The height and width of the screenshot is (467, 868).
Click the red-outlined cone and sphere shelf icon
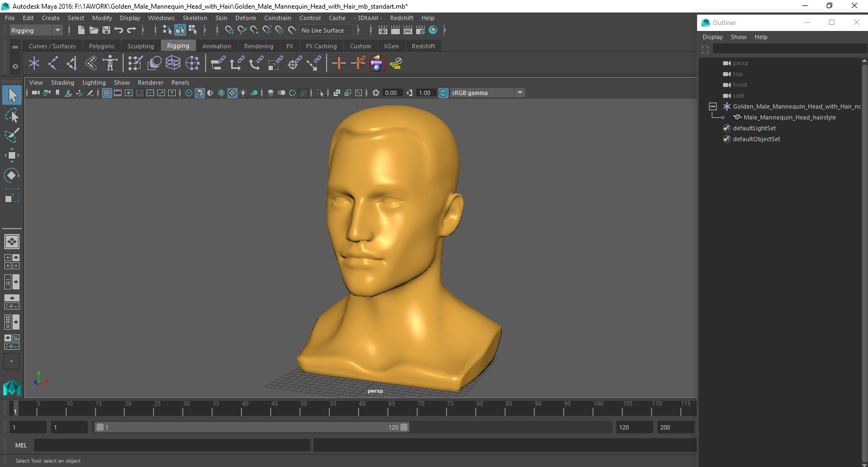pyautogui.click(x=376, y=64)
